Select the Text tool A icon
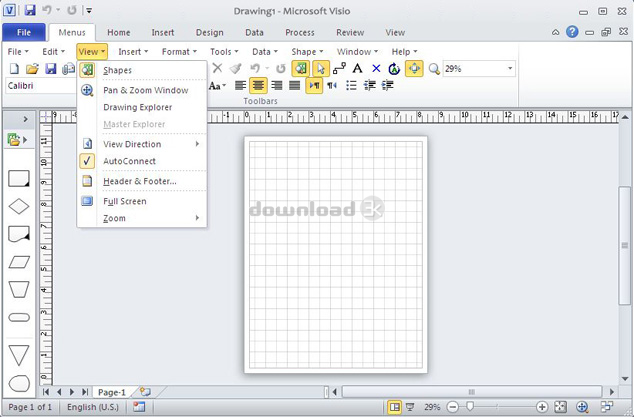 tap(357, 68)
